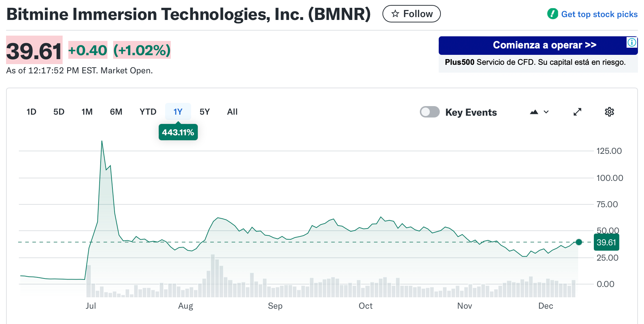
Task: Toggle the Key Events switch
Action: [x=429, y=112]
